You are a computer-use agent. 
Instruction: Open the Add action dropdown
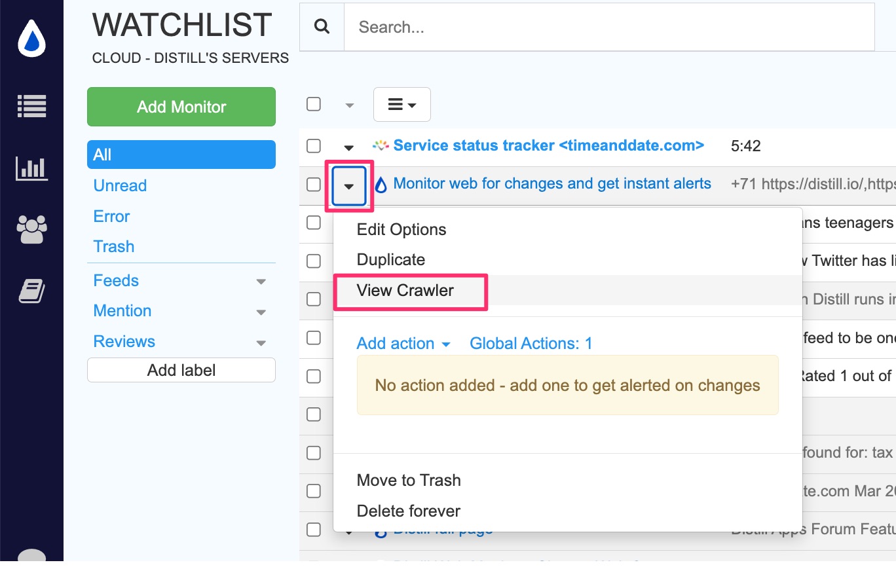[402, 343]
